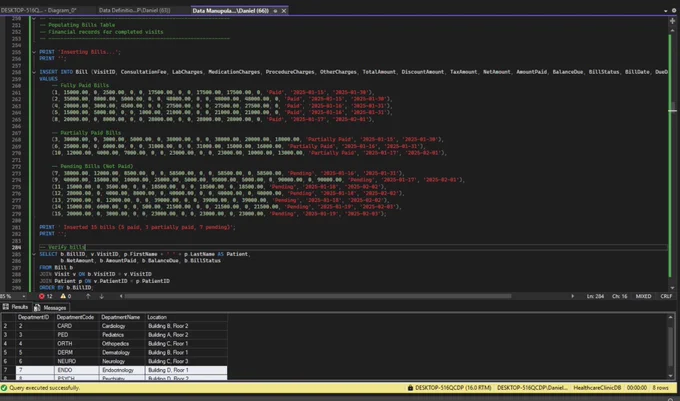The width and height of the screenshot is (680, 401).
Task: Collapse the SELECT b.BillID statement
Action: coord(34,254)
